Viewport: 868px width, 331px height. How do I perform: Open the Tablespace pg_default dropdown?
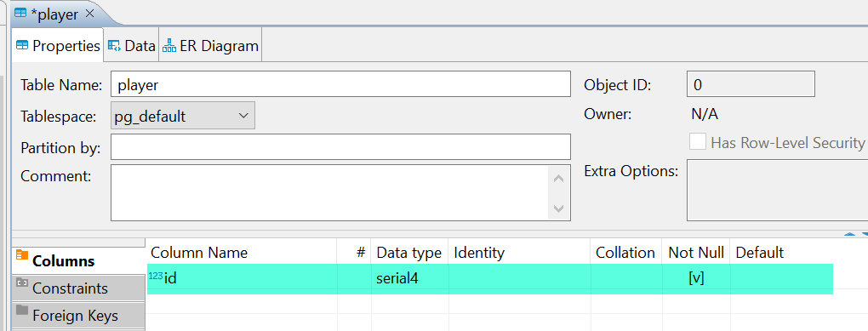pos(183,116)
